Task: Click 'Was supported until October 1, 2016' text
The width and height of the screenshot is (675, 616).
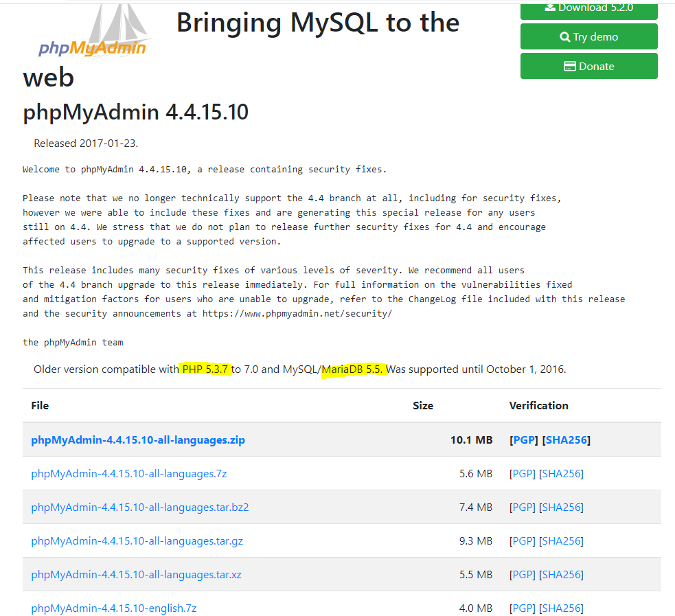Action: pyautogui.click(x=476, y=369)
